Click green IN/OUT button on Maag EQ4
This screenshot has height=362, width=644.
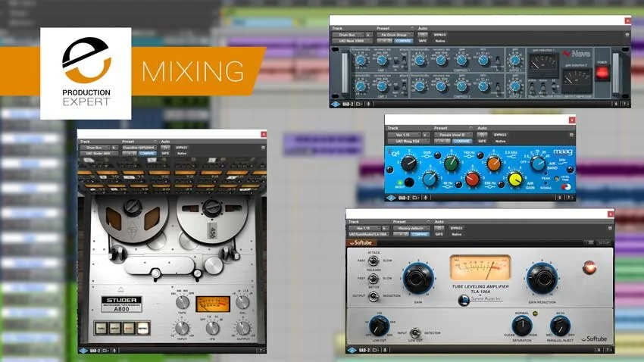point(399,183)
